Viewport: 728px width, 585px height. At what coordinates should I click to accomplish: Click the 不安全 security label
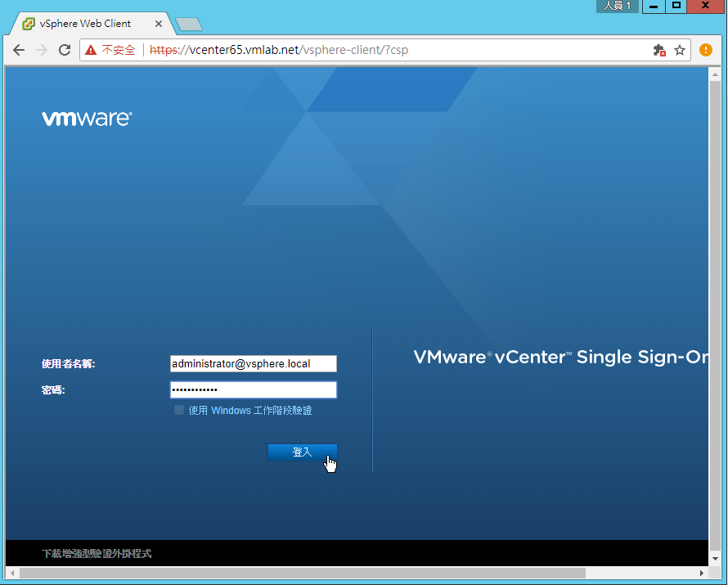tap(119, 50)
